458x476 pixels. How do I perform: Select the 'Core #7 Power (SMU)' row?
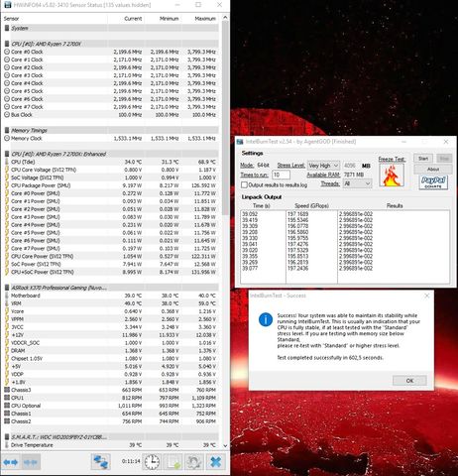coord(111,248)
